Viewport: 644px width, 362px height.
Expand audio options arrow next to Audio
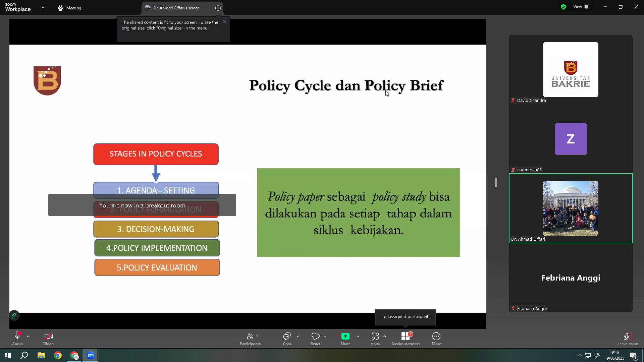tap(28, 336)
